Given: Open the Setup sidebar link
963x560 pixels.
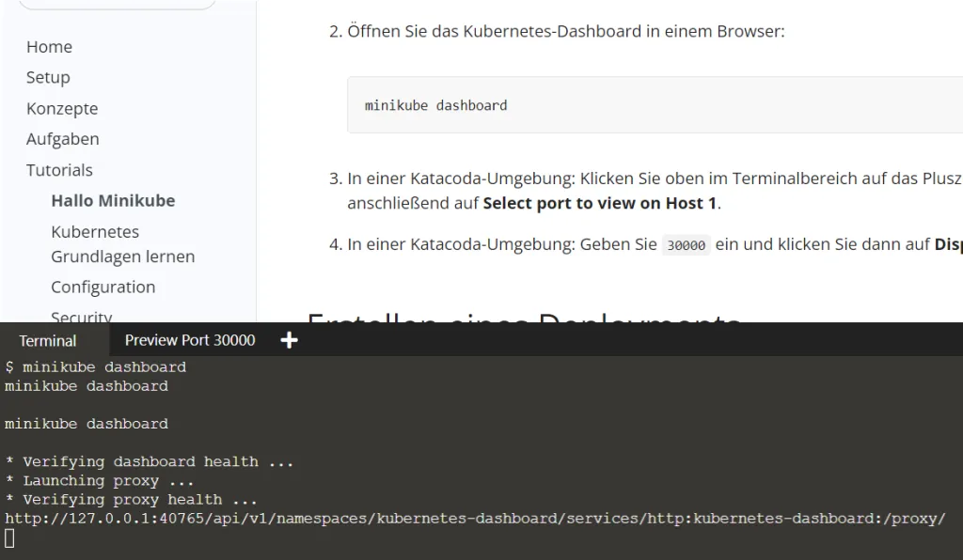Looking at the screenshot, I should (x=48, y=77).
